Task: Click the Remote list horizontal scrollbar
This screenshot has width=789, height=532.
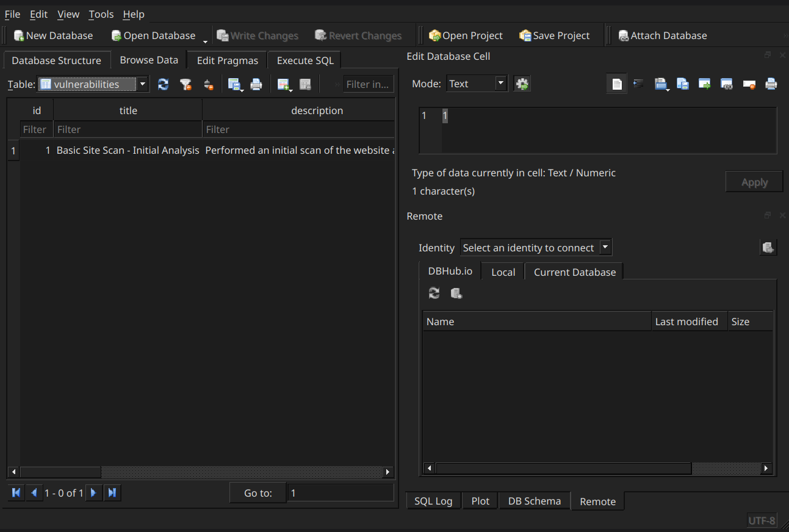Action: (598, 468)
